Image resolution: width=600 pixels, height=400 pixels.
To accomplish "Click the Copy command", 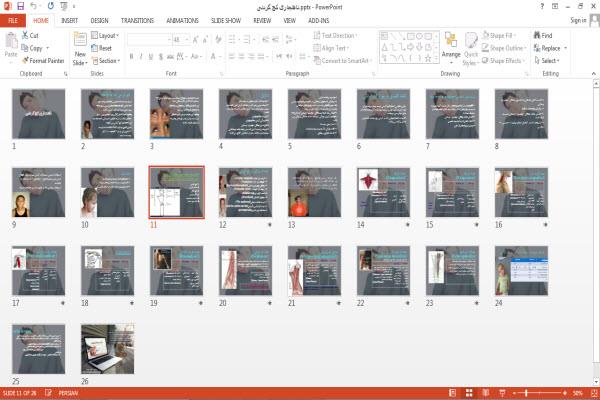I will tap(32, 48).
